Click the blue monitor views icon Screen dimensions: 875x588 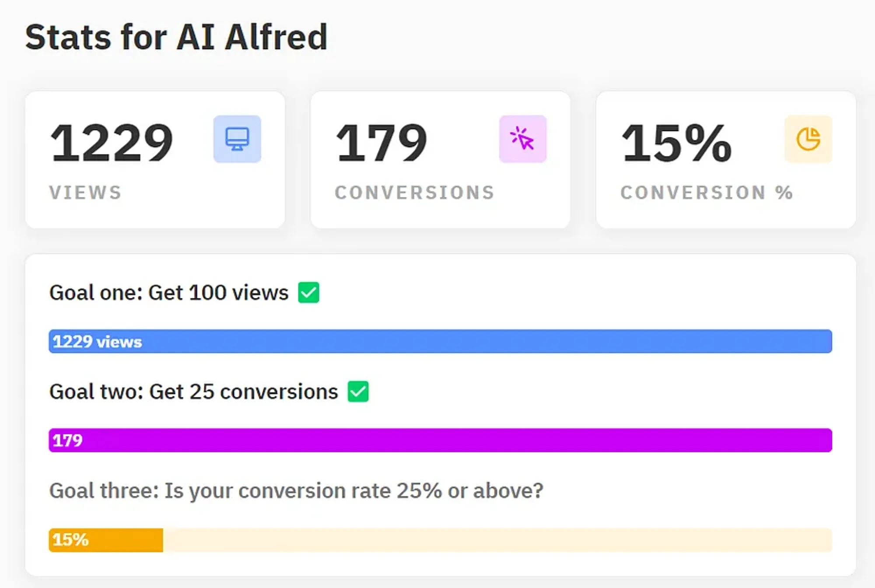237,139
